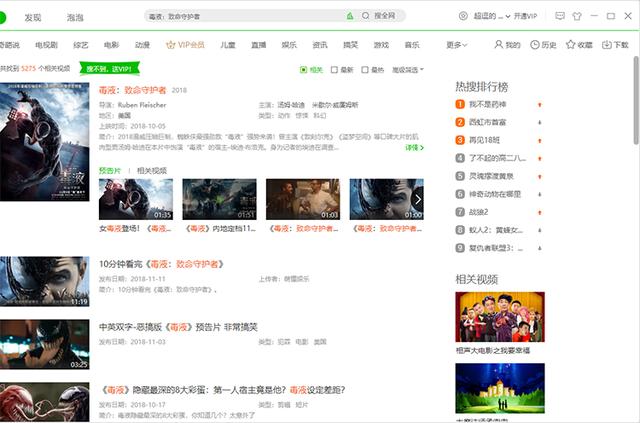The image size is (640, 423).
Task: Click the green iQiyi logo icon
Action: [x=2, y=18]
